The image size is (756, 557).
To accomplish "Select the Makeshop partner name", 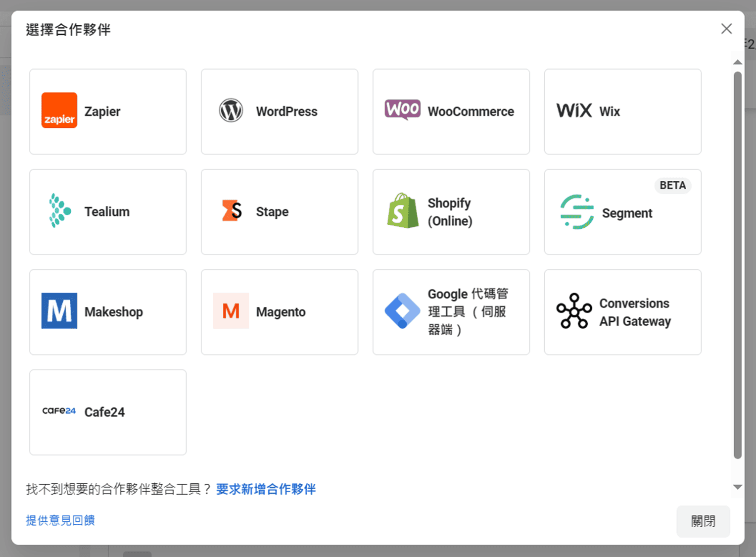I will tap(114, 312).
